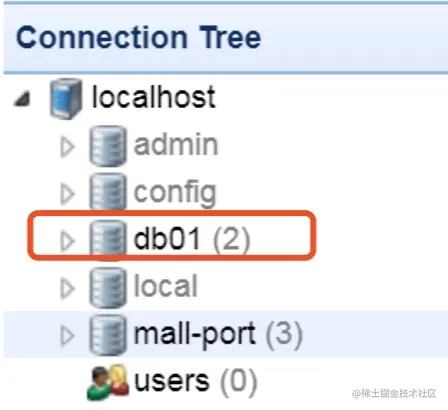This screenshot has height=410, width=448.
Task: Collapse the localhost connection node
Action: coord(22,99)
